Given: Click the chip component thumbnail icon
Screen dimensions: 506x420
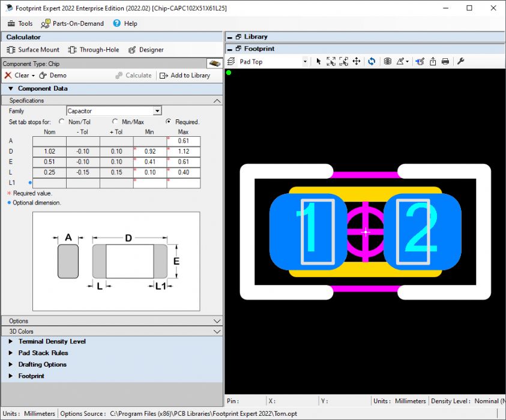Looking at the screenshot, I should pyautogui.click(x=214, y=64).
